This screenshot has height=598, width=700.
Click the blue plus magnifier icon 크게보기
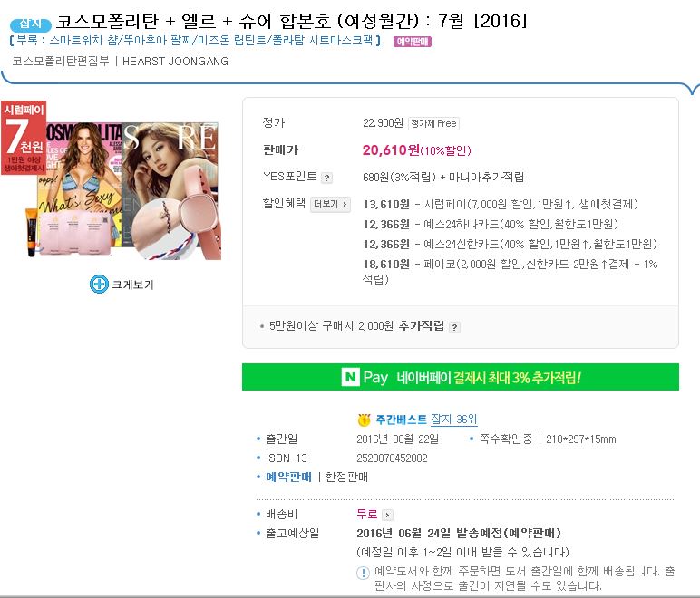pyautogui.click(x=99, y=285)
